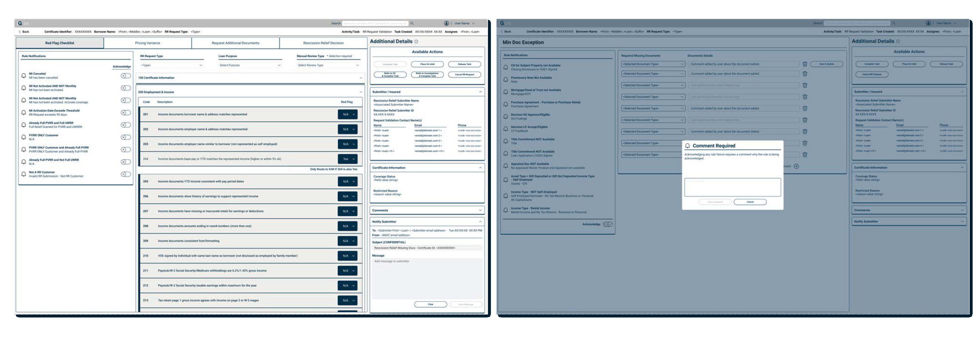
Task: Go to the Rescission Relief Decision tab
Action: (323, 43)
